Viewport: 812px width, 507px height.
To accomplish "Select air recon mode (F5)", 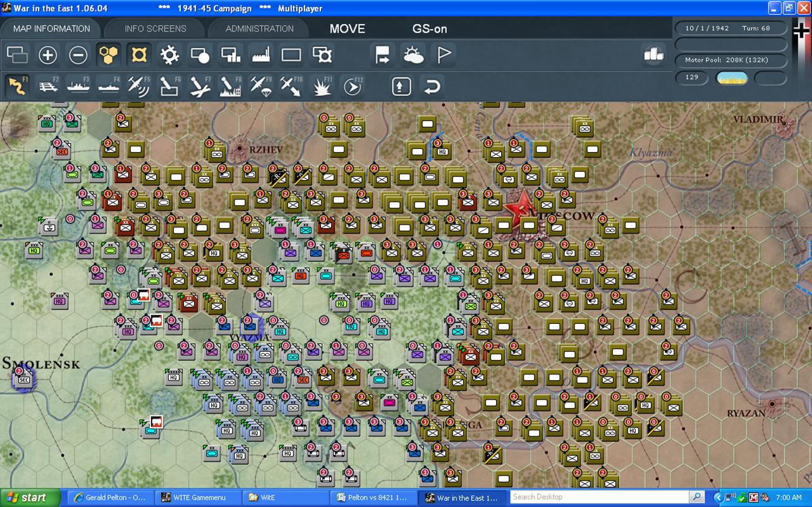I will pyautogui.click(x=138, y=86).
